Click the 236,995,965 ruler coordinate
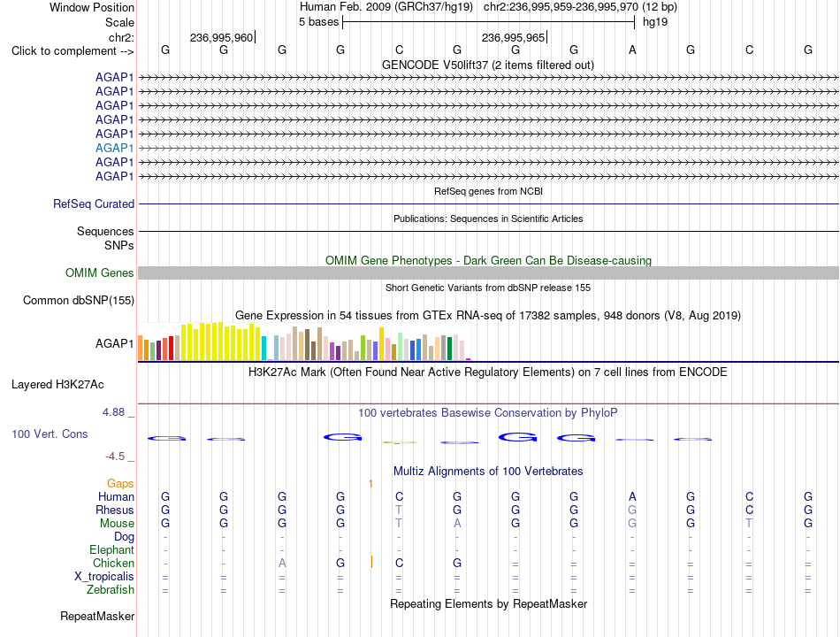Viewport: 840px width, 637px height. (x=513, y=37)
